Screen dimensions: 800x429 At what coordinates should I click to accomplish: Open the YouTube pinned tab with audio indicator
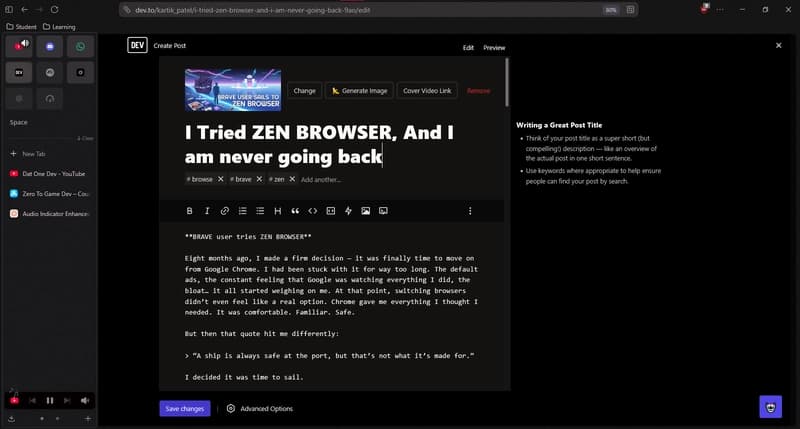[19, 46]
